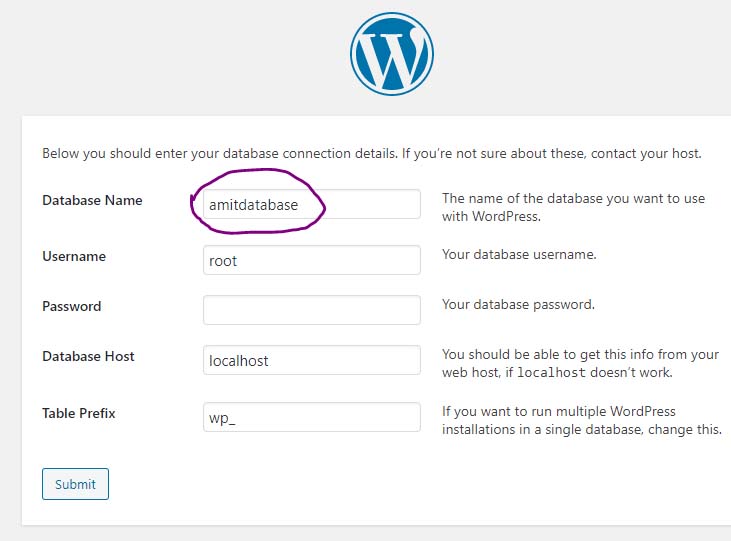Image resolution: width=731 pixels, height=541 pixels.
Task: Click 'Your database password.' help text
Action: click(x=518, y=304)
